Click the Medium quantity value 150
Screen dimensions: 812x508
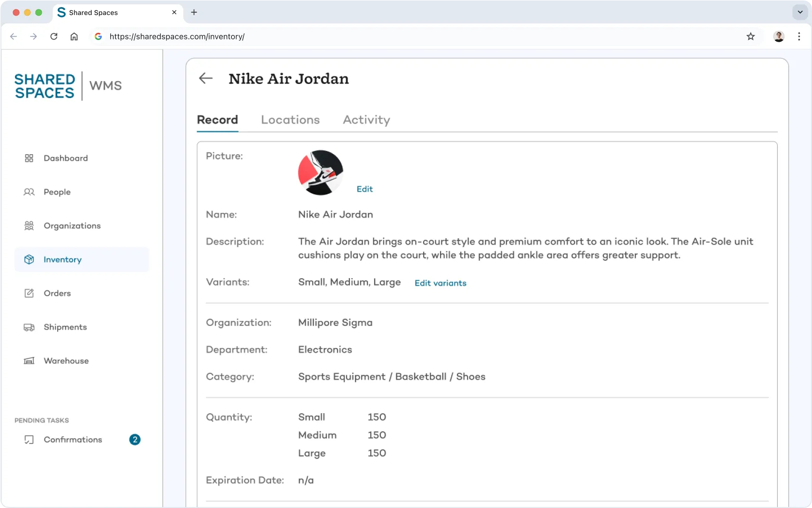[x=377, y=435]
